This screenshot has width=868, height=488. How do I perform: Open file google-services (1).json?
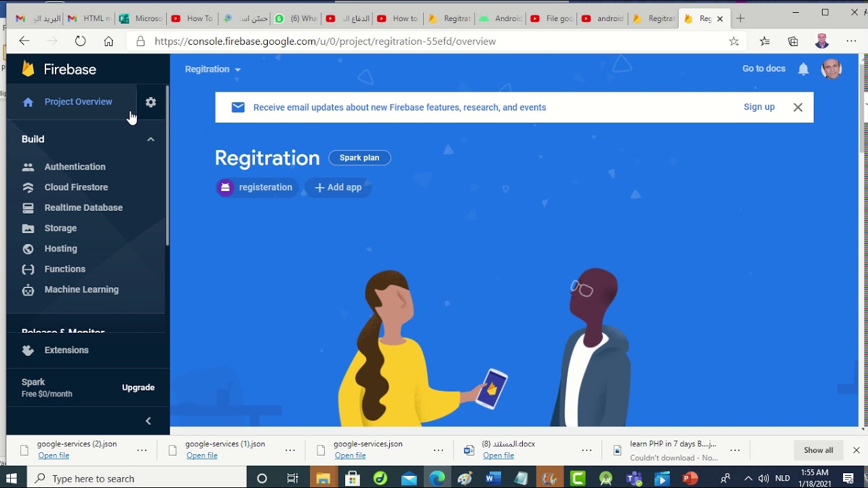coord(202,455)
